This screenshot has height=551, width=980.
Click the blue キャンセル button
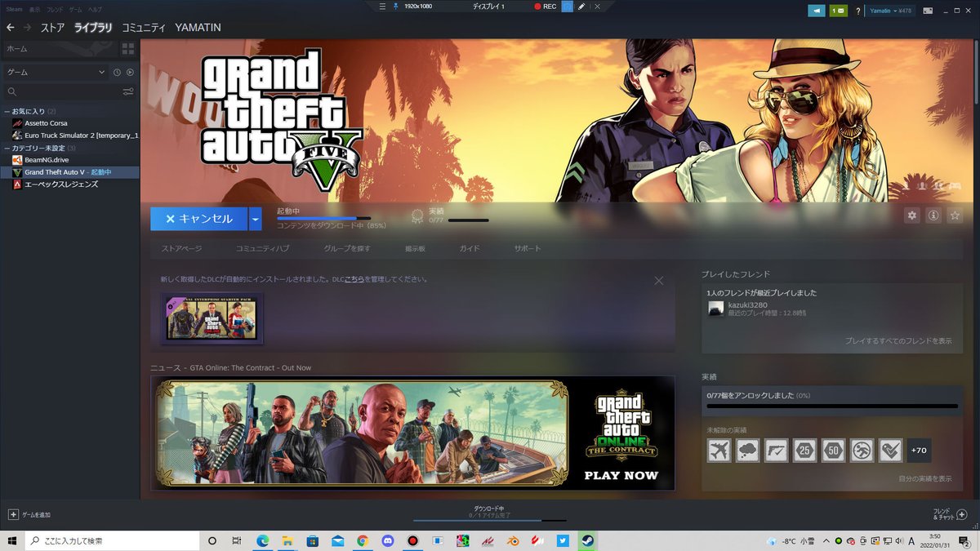[x=199, y=219]
